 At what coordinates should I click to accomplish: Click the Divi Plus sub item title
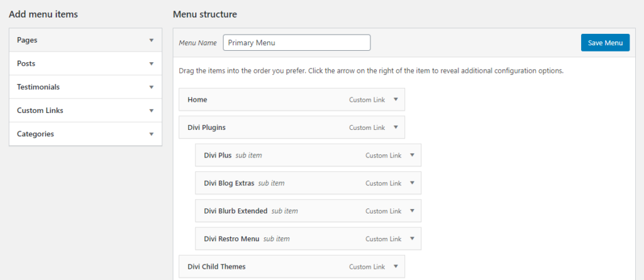(218, 155)
